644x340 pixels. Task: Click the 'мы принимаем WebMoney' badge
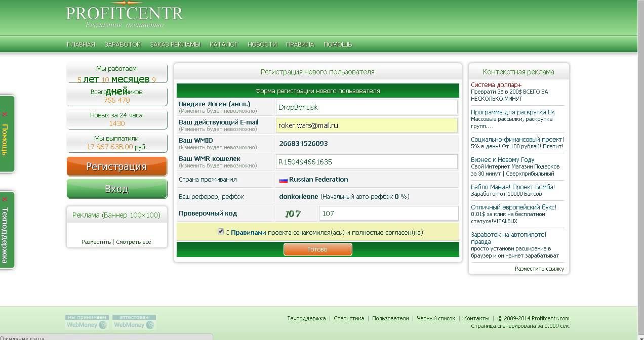point(87,322)
